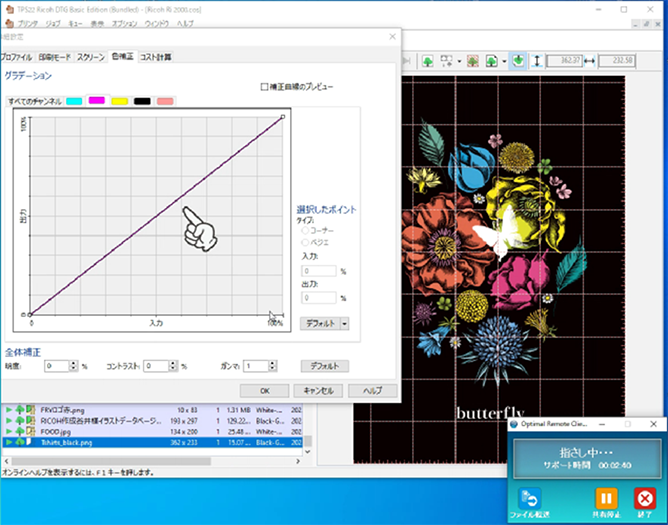Select the ベジェ point type radio button

point(303,242)
